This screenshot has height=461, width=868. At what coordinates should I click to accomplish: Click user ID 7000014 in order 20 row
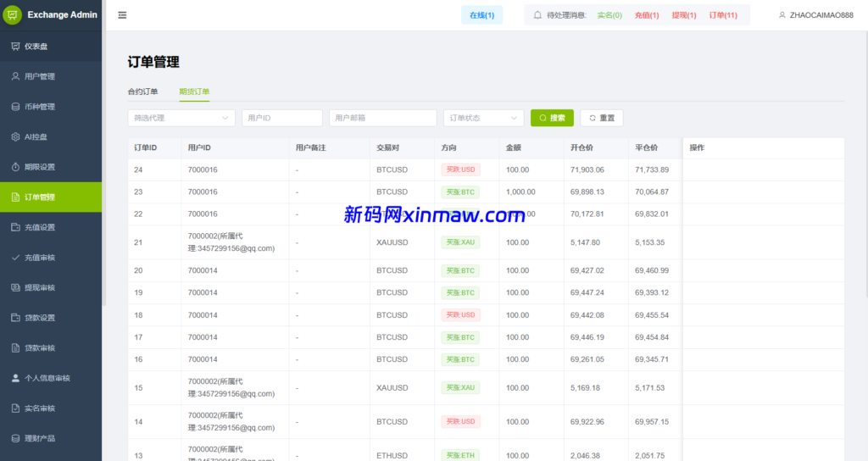[203, 270]
